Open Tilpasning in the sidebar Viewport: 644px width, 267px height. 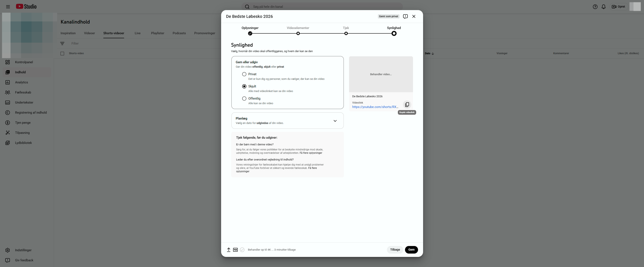click(27, 133)
